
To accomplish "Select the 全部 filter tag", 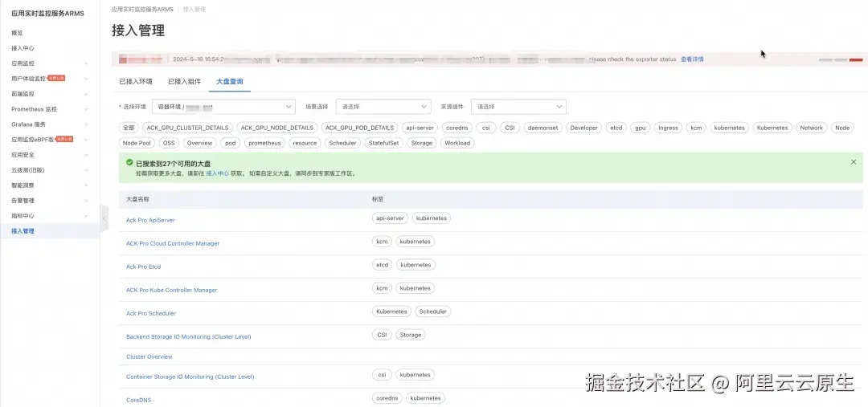I will point(129,128).
